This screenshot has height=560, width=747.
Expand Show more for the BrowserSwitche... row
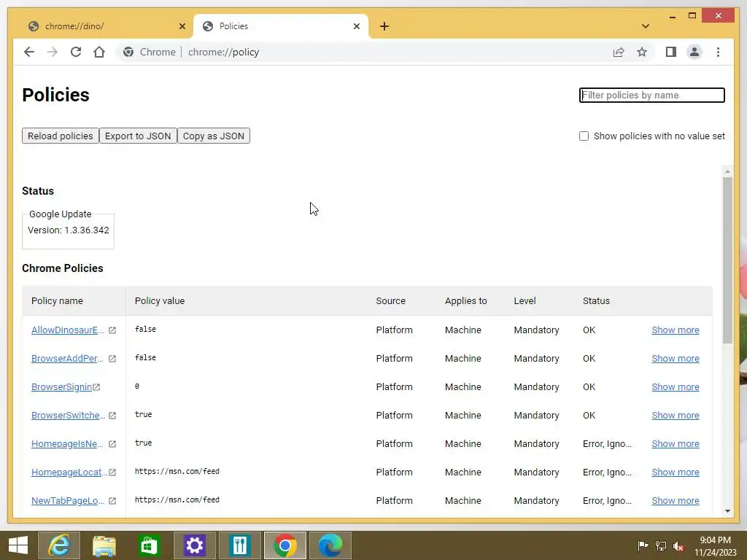(x=675, y=415)
